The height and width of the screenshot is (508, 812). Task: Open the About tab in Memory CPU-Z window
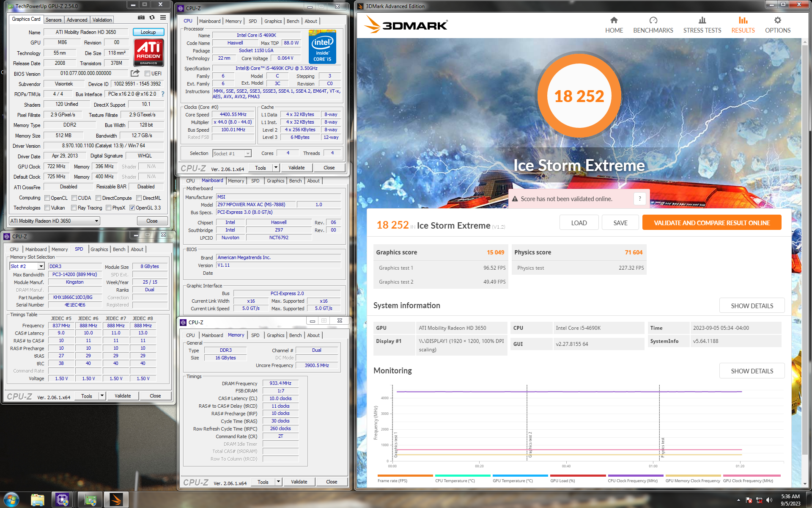pos(313,335)
